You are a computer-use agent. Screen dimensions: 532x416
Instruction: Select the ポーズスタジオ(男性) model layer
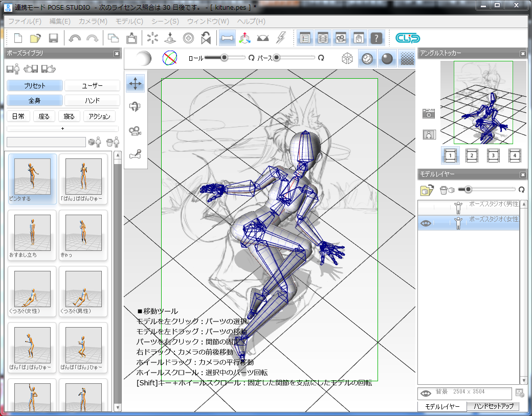469,207
